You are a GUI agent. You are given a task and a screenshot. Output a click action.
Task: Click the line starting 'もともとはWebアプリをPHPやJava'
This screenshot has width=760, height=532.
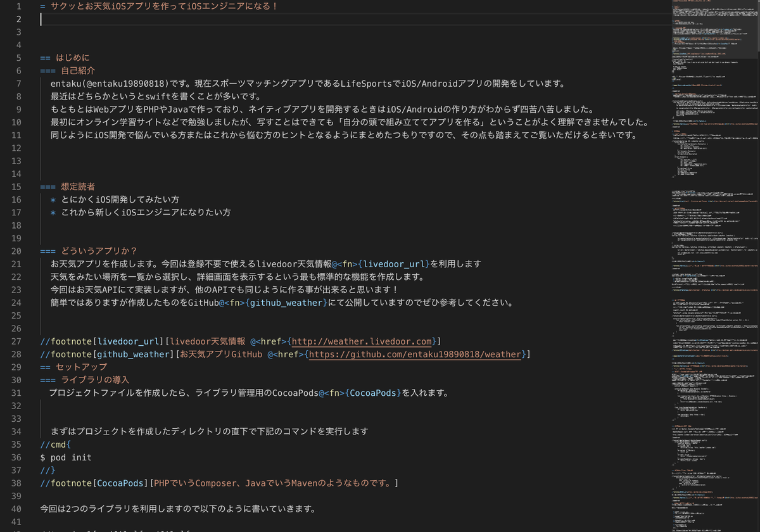coord(322,109)
